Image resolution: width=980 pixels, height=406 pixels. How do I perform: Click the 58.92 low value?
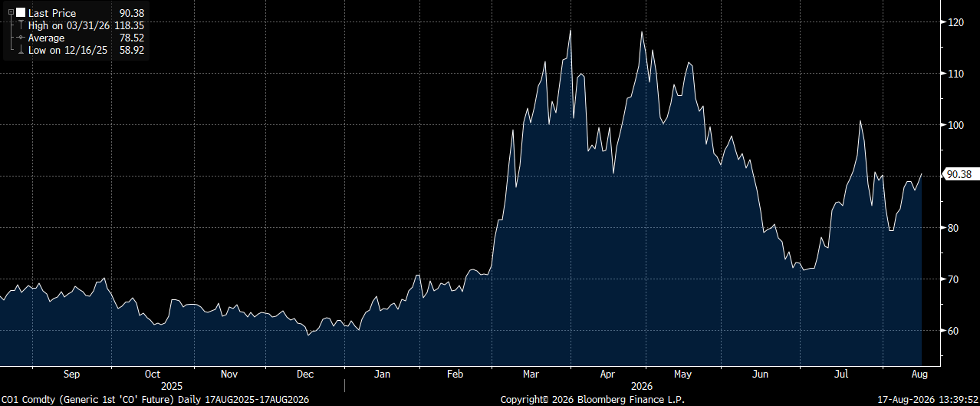click(x=132, y=50)
